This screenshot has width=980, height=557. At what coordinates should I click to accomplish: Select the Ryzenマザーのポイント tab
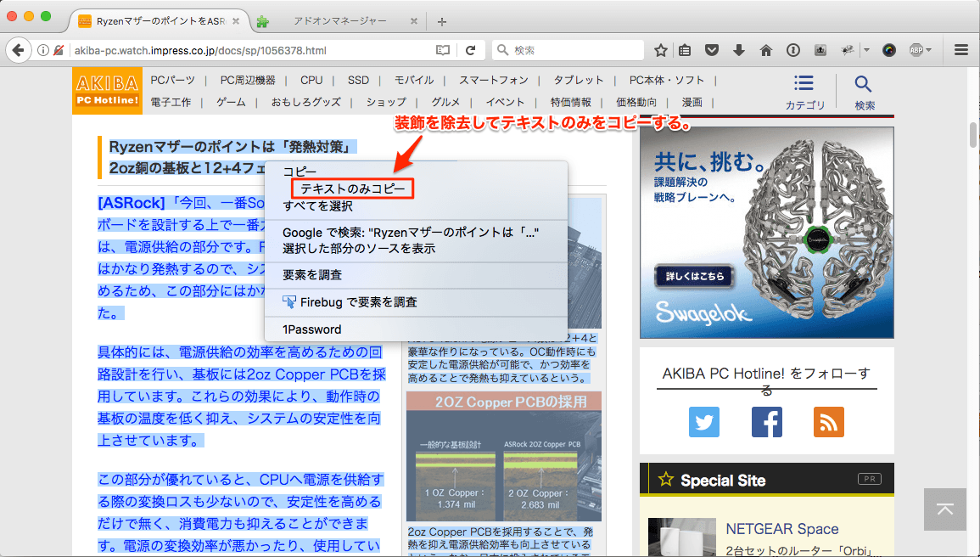[160, 21]
